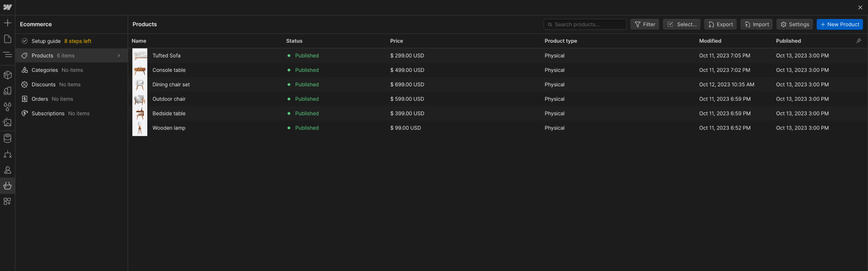Click the Price column header

coord(396,41)
